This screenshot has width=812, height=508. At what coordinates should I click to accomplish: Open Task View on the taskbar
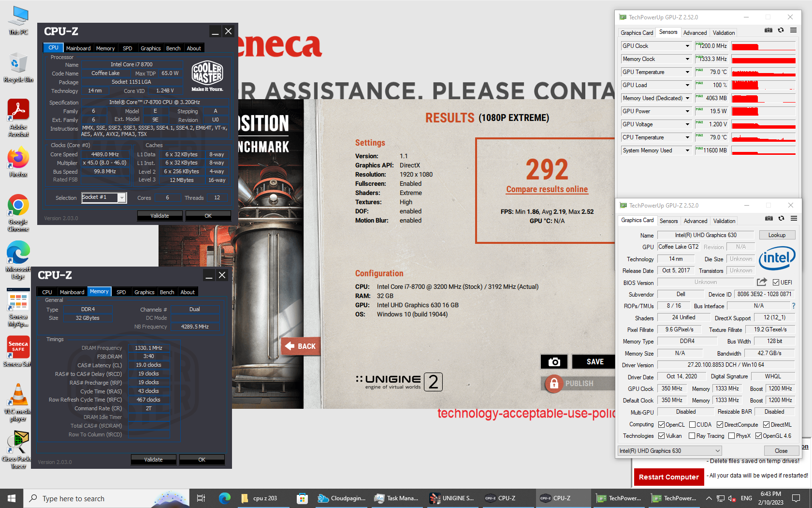click(201, 498)
